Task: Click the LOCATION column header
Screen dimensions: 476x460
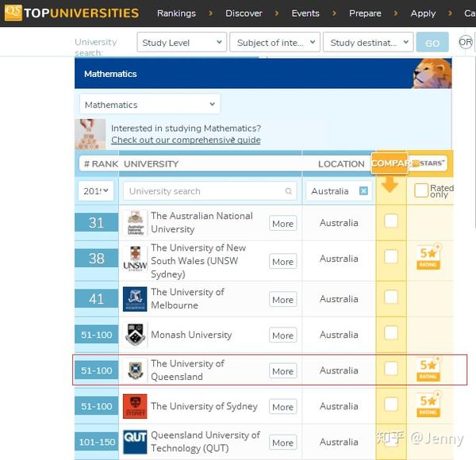Action: click(341, 164)
